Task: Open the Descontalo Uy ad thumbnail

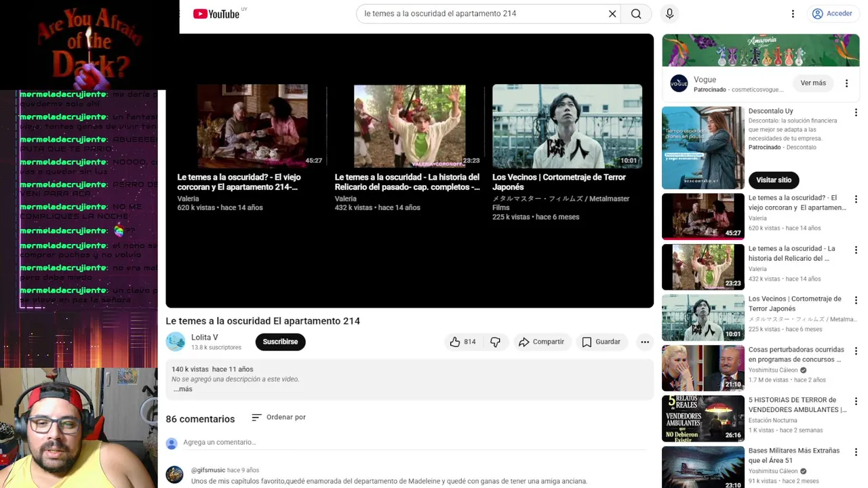Action: pyautogui.click(x=703, y=148)
